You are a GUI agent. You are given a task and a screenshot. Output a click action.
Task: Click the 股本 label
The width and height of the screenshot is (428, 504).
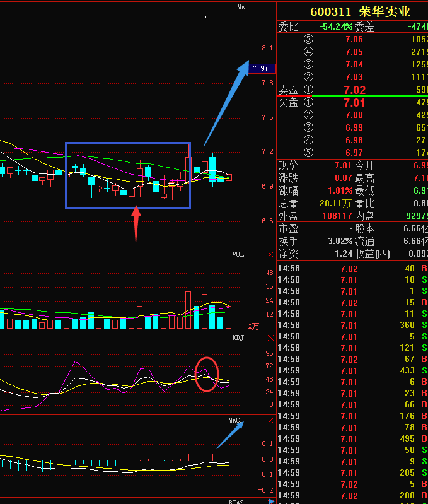[x=365, y=229]
